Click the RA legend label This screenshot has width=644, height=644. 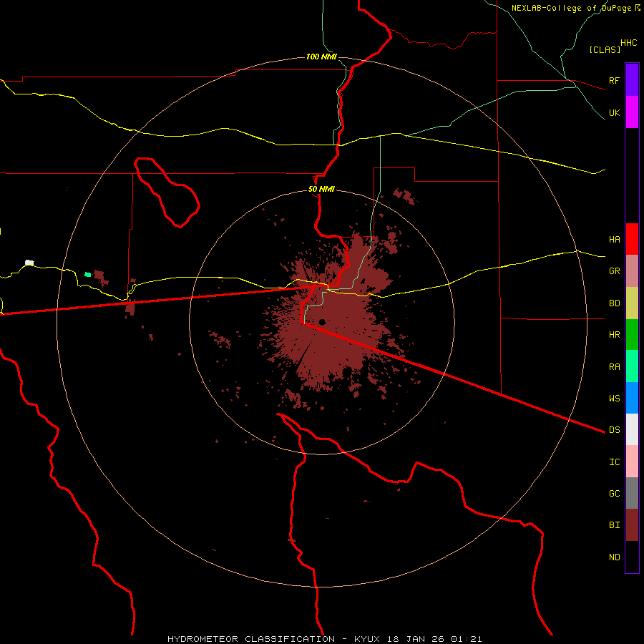click(615, 366)
